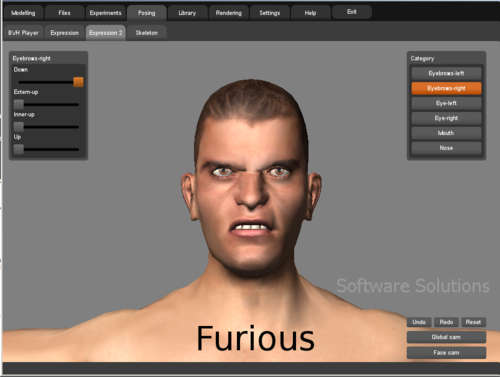Click the Exit button in top bar

pyautogui.click(x=352, y=12)
